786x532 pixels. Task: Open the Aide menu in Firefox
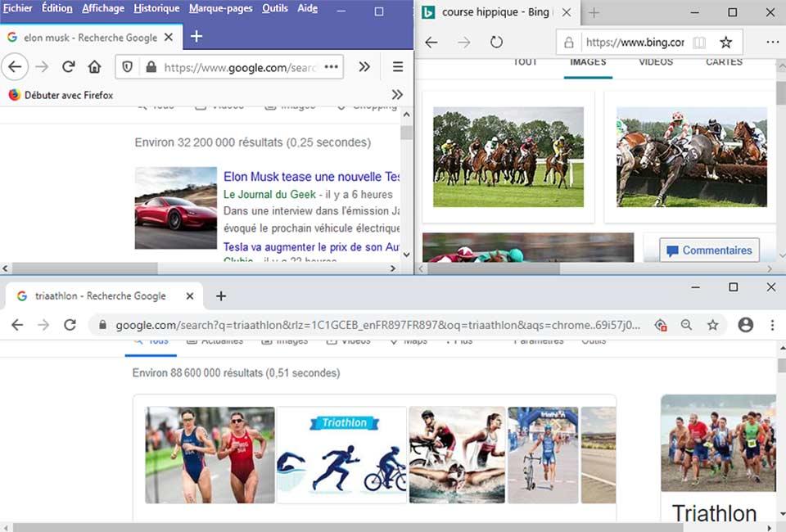point(307,8)
